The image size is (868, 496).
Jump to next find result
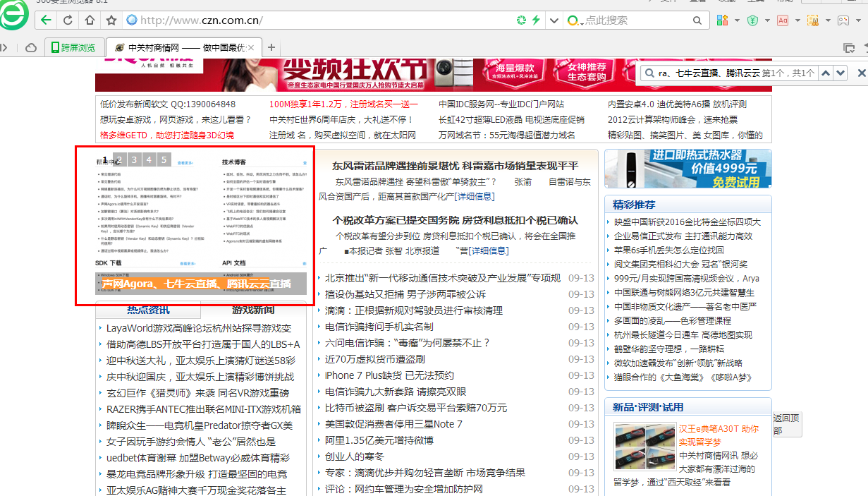point(840,73)
